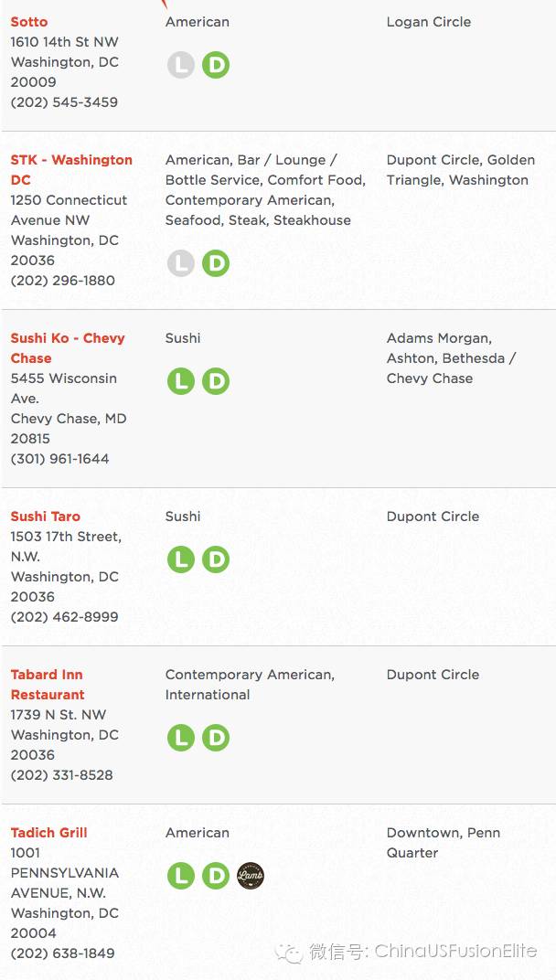Viewport: 556px width, 980px height.
Task: Click the Dinner icon for Sushi Taro
Action: [216, 559]
